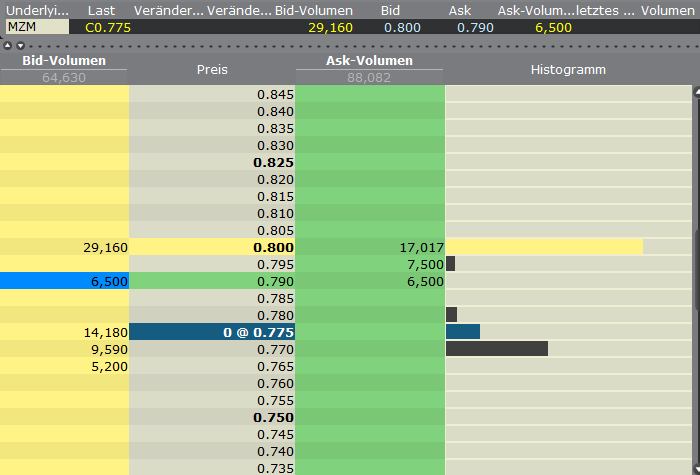Click the Ask-Volumen column header
Screen dimensions: 700x475
[370, 61]
